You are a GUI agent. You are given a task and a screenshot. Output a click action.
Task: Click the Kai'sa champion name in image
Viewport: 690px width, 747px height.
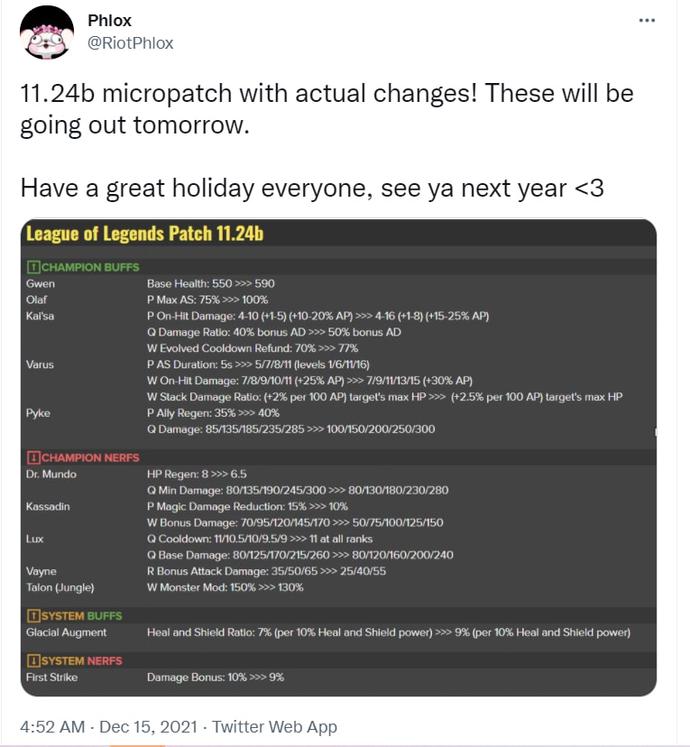pos(41,315)
